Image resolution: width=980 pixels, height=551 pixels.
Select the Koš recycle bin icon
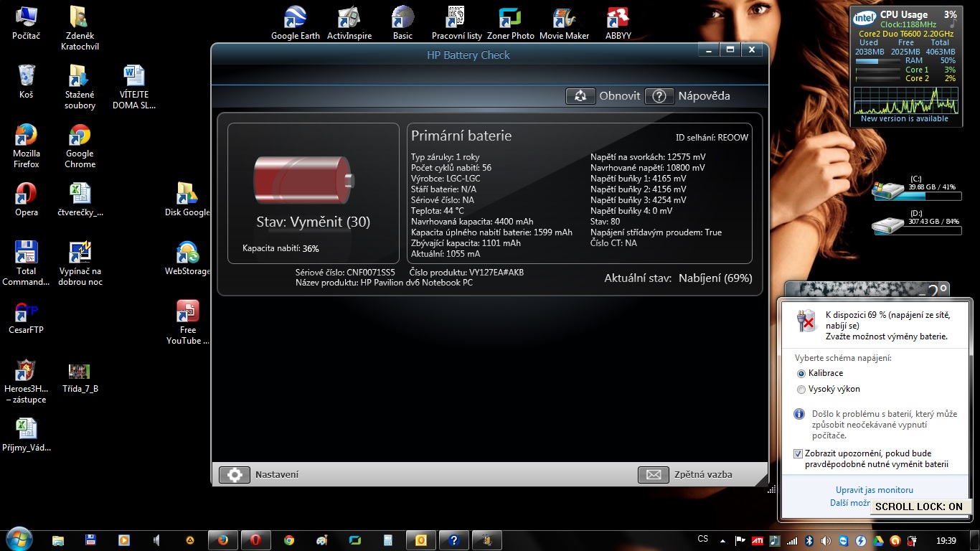click(x=26, y=81)
